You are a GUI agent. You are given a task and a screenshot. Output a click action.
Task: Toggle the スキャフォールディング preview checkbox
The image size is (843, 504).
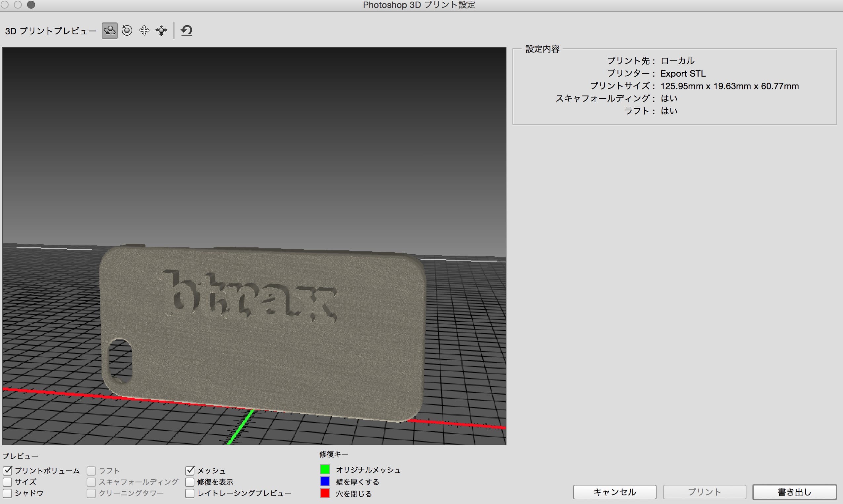(x=91, y=482)
